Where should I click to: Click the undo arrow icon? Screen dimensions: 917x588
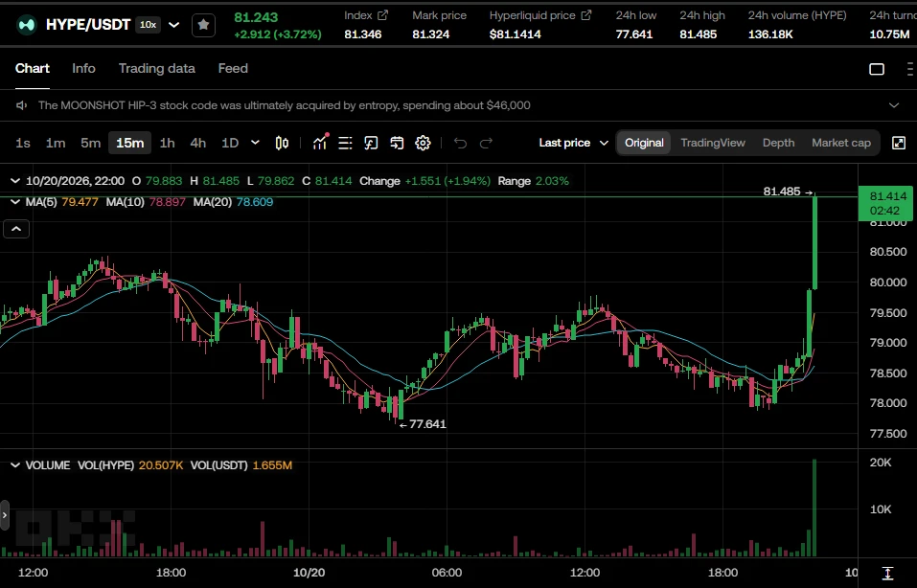tap(460, 143)
